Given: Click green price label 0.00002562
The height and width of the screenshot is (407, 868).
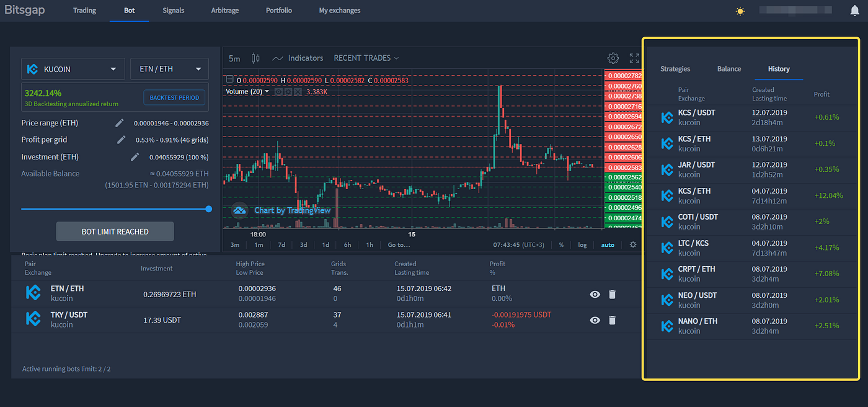Looking at the screenshot, I should point(622,177).
